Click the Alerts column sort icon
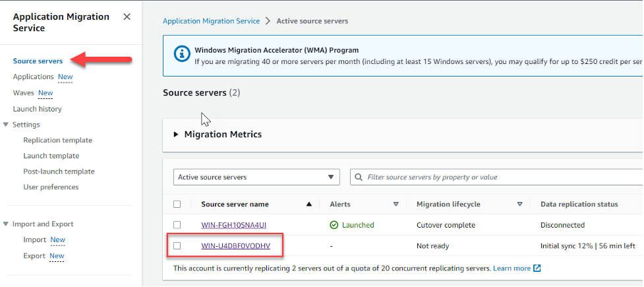This screenshot has height=287, width=644. pos(396,205)
